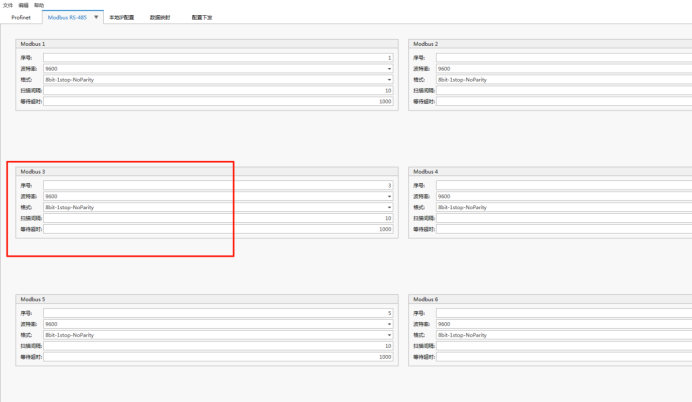Image resolution: width=692 pixels, height=402 pixels.
Task: Click the Modbus 6 序号 input field
Action: coord(564,313)
